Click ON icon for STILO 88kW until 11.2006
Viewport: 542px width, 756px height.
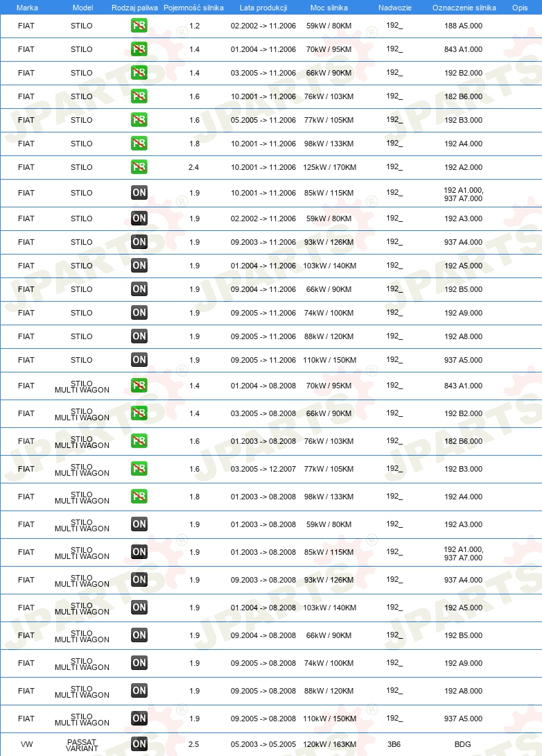139,336
